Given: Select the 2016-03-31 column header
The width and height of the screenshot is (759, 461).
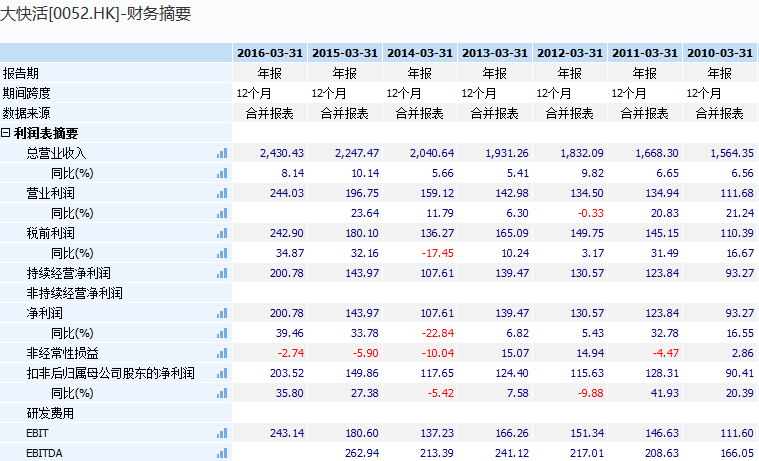Looking at the screenshot, I should pos(270,53).
